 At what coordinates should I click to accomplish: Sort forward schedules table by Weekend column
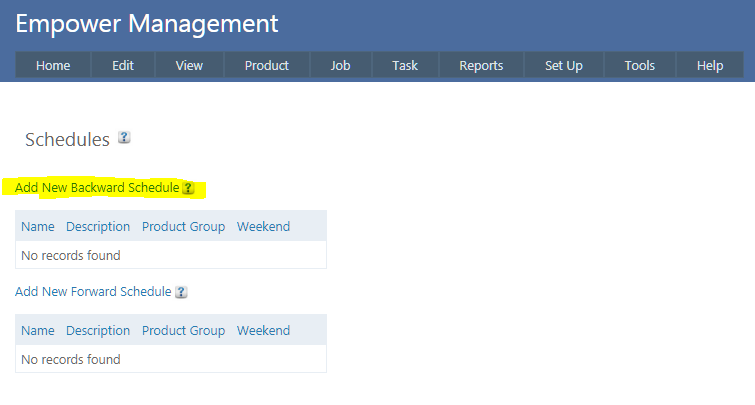[263, 330]
